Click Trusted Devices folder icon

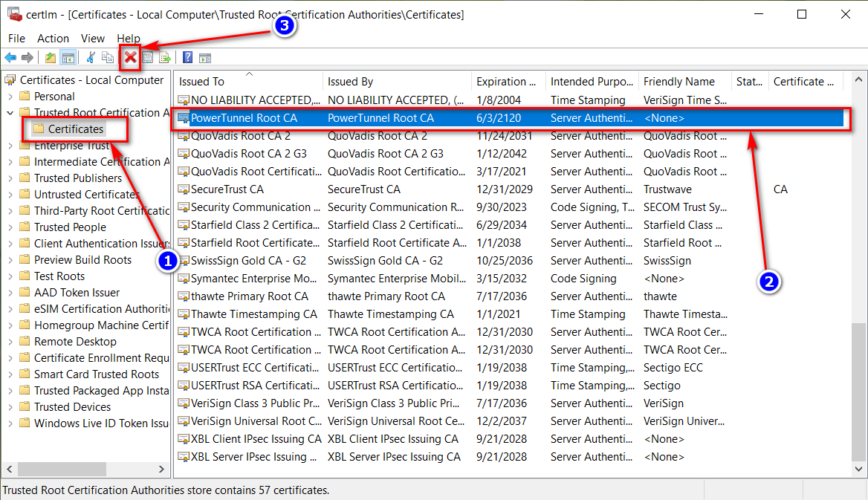click(25, 406)
